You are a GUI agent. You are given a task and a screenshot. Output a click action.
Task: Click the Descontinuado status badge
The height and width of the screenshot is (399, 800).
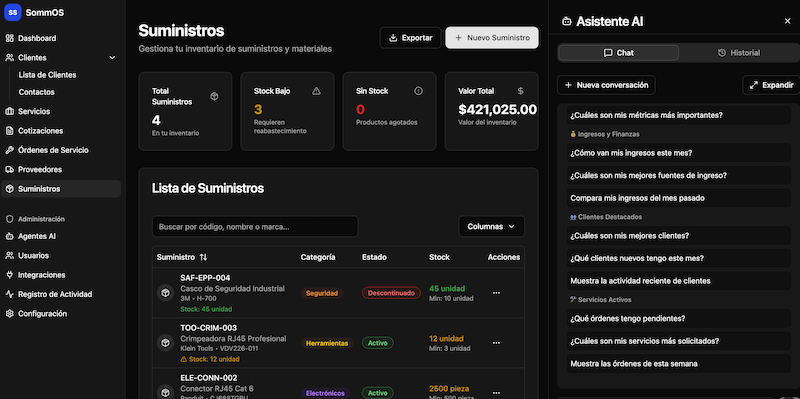tap(391, 293)
